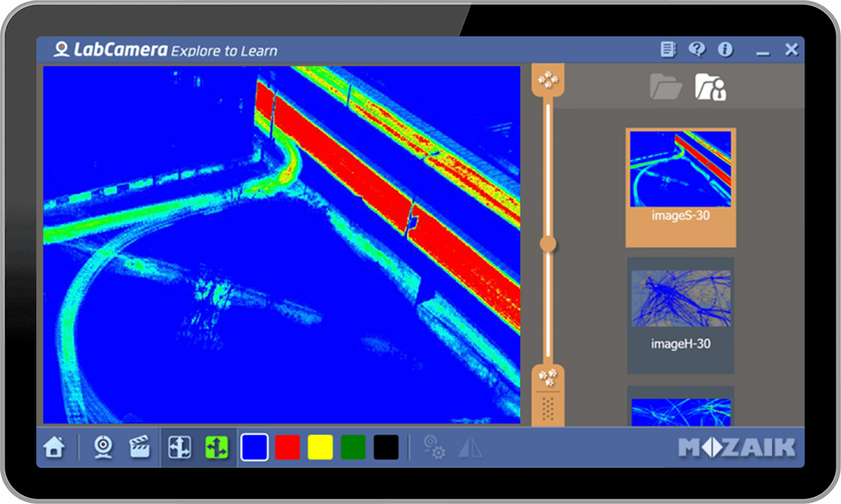
Task: Click the grayed gear settings icon
Action: 434,447
